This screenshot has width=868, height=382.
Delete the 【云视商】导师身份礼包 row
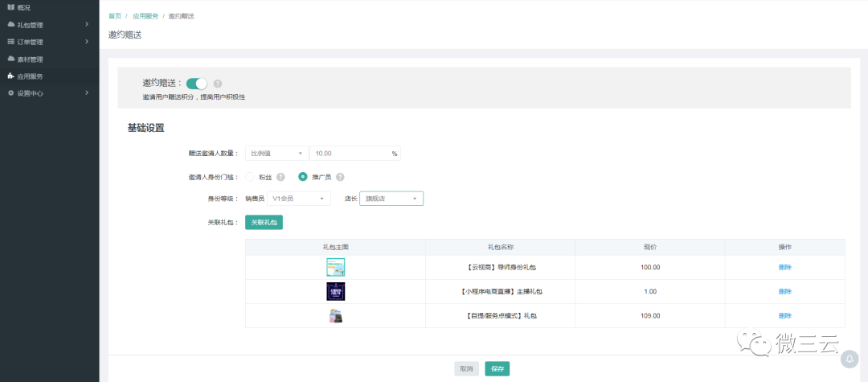(785, 267)
